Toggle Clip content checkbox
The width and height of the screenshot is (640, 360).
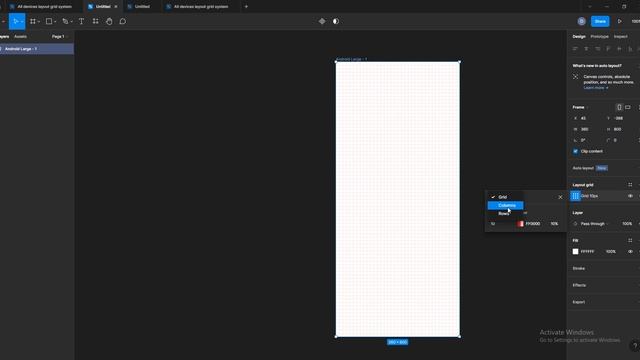point(576,151)
